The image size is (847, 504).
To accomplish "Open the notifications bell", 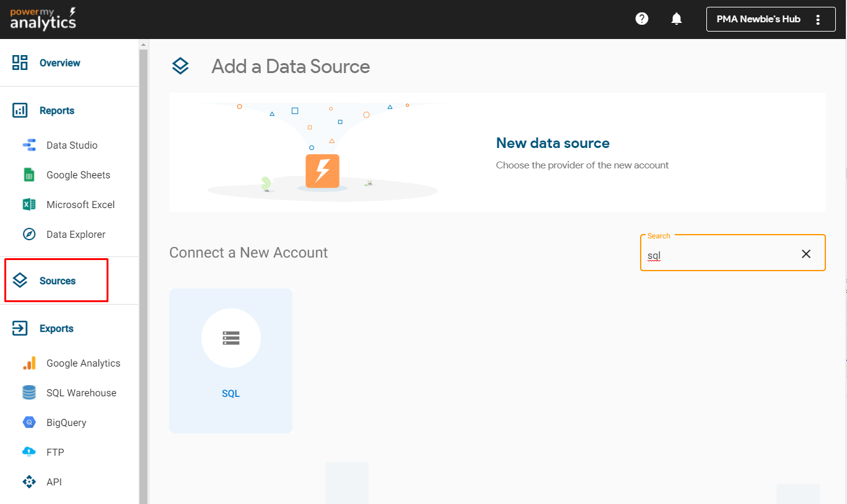I will coord(677,19).
